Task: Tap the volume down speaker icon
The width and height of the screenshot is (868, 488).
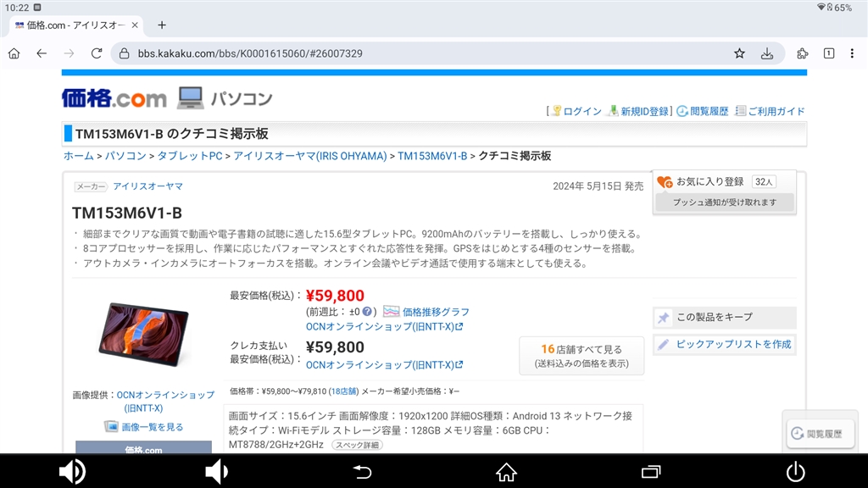Action: point(216,472)
